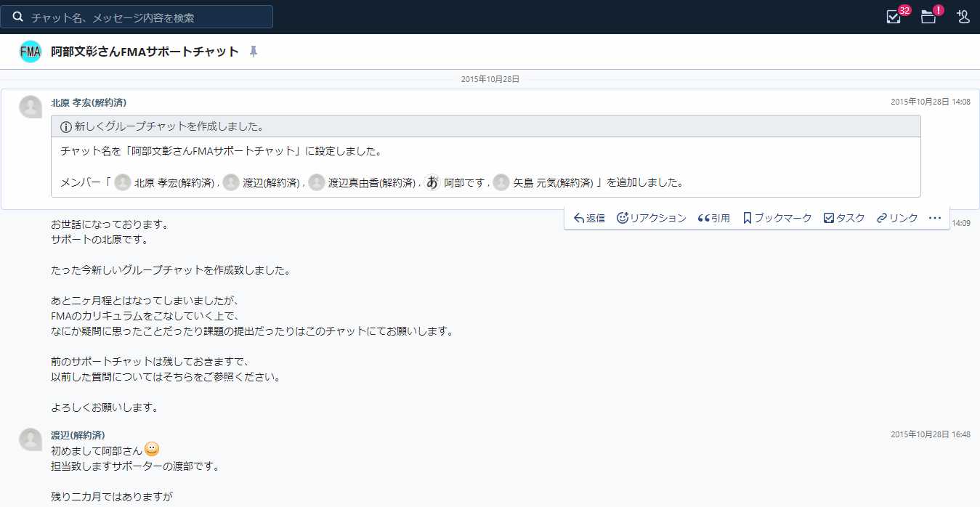This screenshot has width=980, height=507.
Task: Click 矢島 元気(解約済) in member list
Action: point(553,182)
